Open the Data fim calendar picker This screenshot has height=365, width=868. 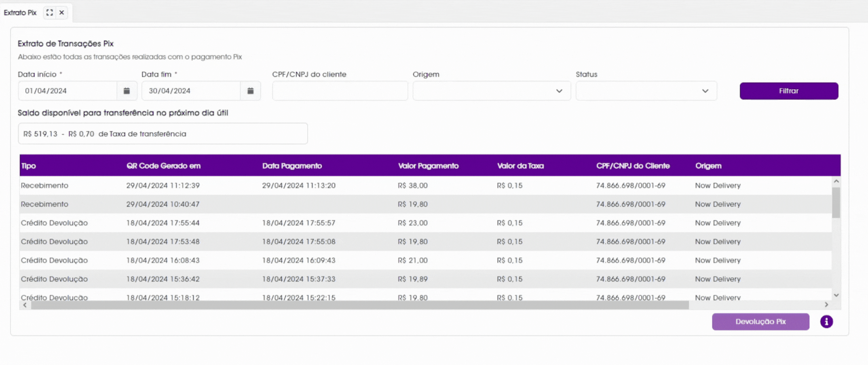tap(251, 91)
